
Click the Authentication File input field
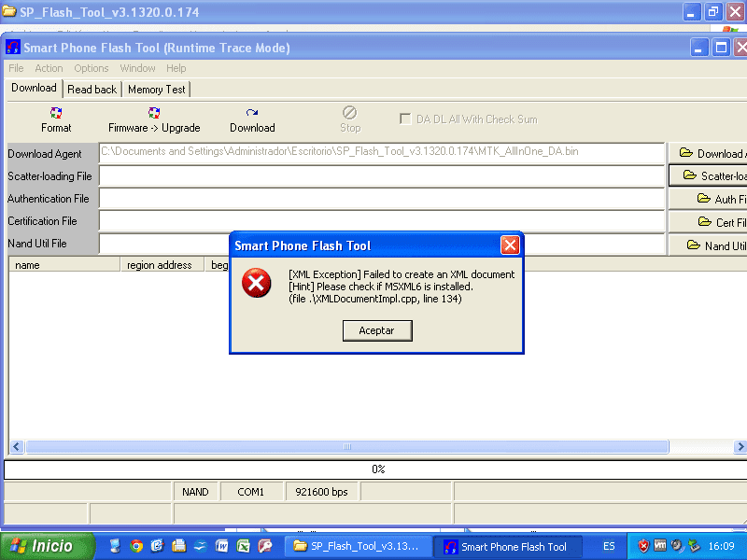382,198
